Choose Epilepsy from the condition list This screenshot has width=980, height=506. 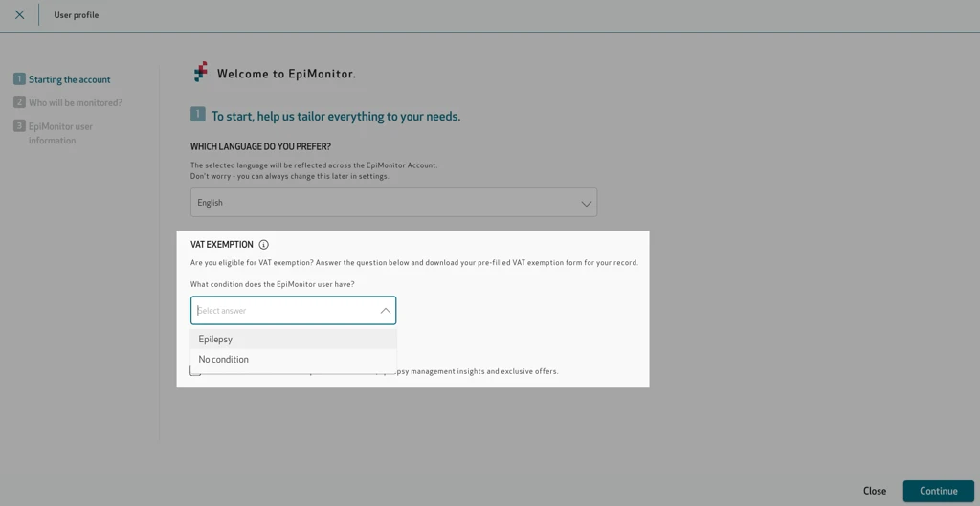293,340
